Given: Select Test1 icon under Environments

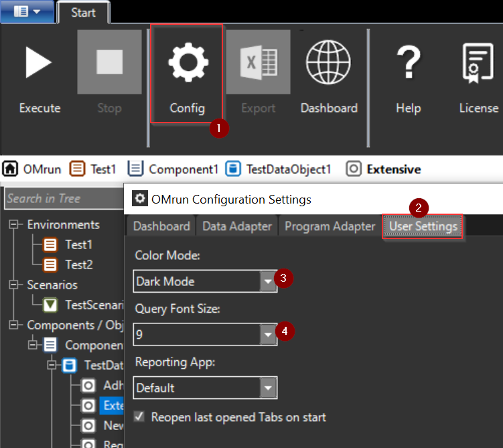Looking at the screenshot, I should [50, 244].
